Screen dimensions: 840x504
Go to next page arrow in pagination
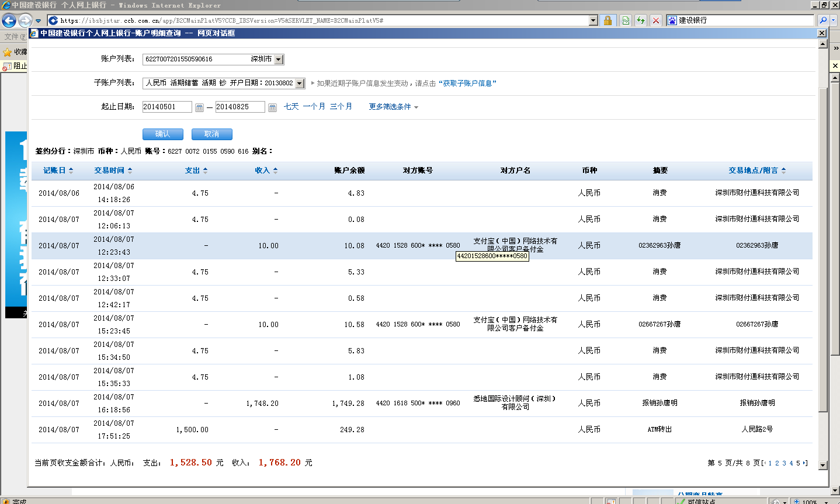[x=804, y=463]
